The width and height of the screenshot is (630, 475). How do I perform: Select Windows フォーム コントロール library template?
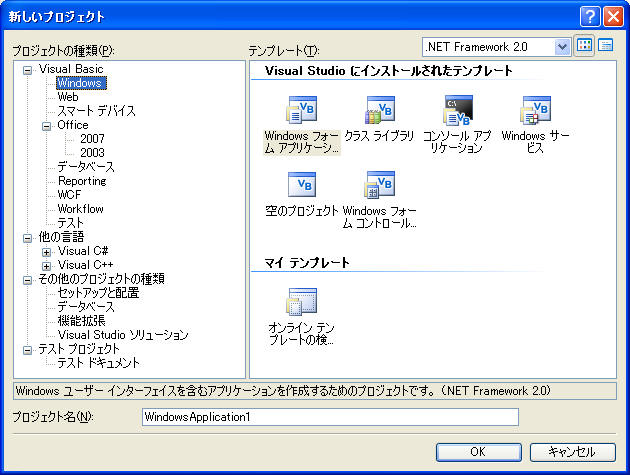(380, 185)
